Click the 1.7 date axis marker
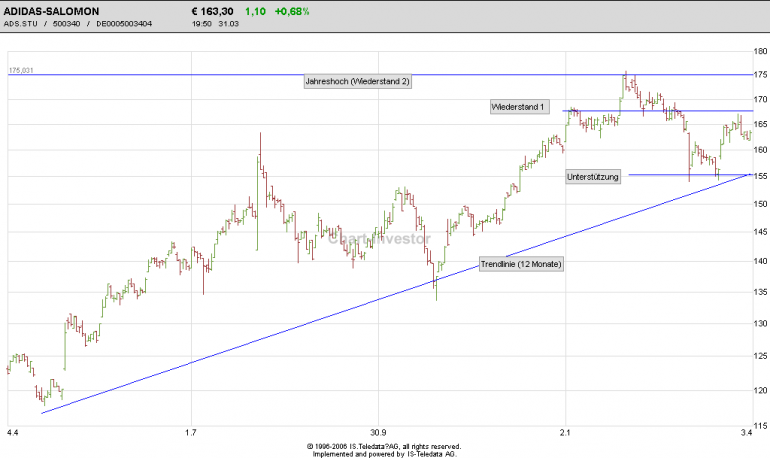The width and height of the screenshot is (770, 458). tap(191, 432)
